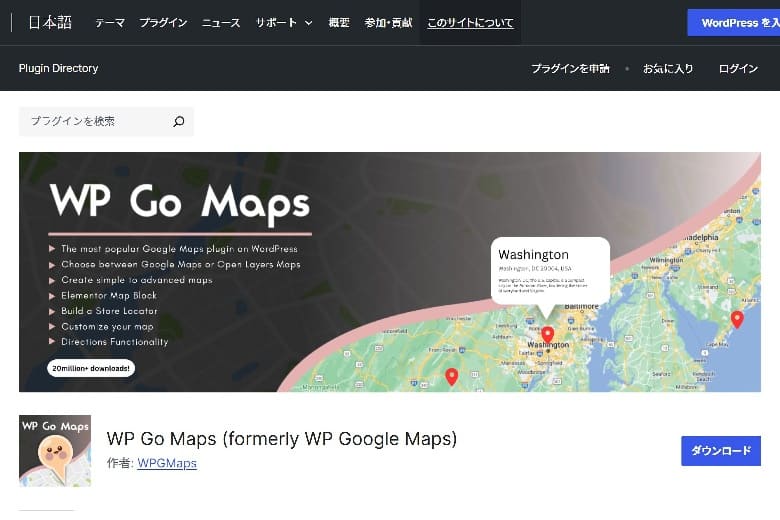780x520 pixels.
Task: Open the テーマ menu item
Action: [x=109, y=23]
